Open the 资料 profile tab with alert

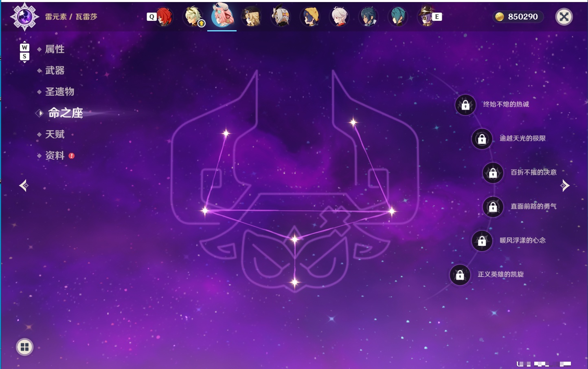click(55, 155)
